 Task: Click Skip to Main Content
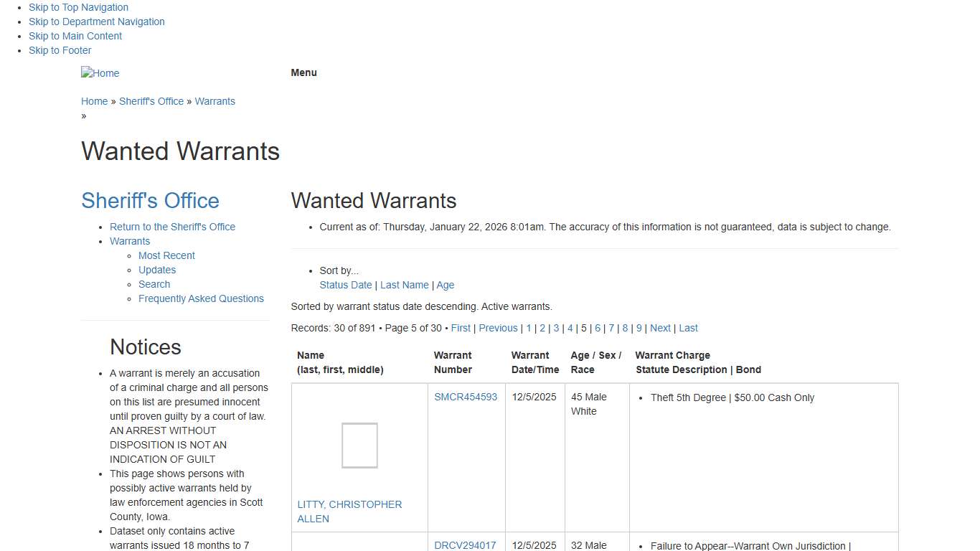(x=75, y=36)
